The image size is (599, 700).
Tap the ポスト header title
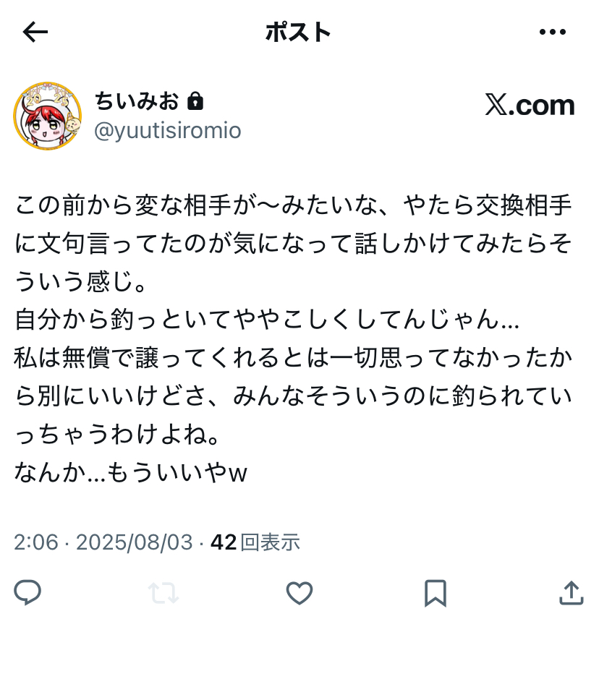(298, 32)
